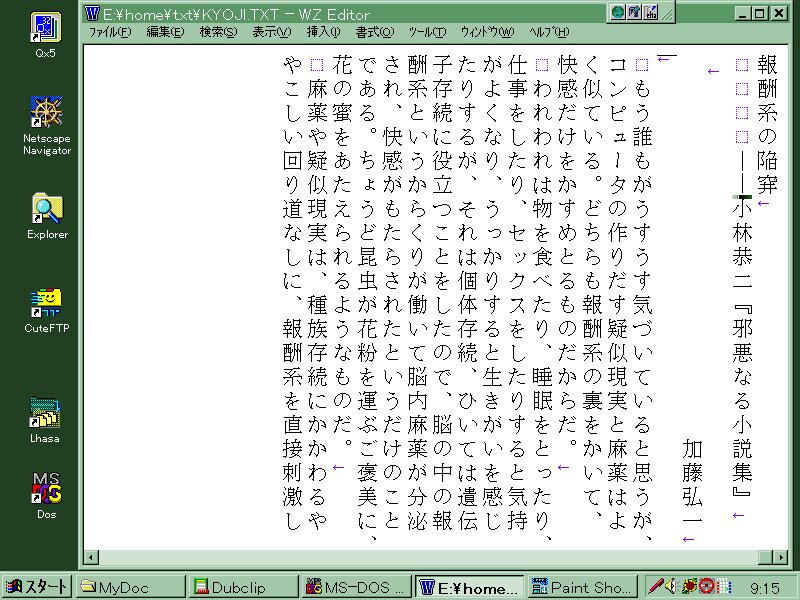Open the 編集(E) menu

point(165,32)
